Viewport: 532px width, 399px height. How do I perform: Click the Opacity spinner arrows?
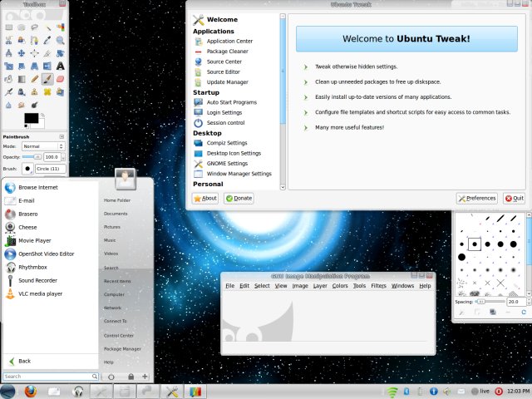click(x=63, y=157)
